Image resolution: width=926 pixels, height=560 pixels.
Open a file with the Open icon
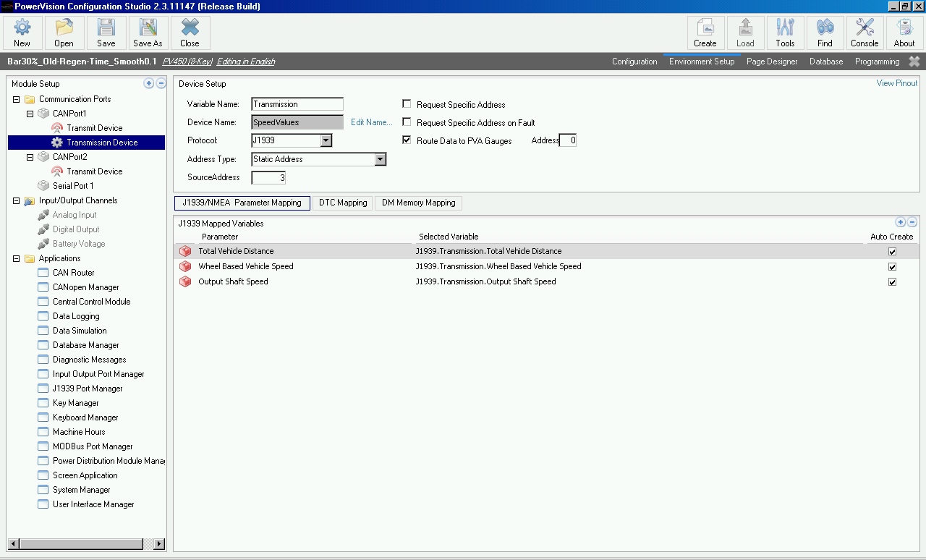click(x=64, y=33)
